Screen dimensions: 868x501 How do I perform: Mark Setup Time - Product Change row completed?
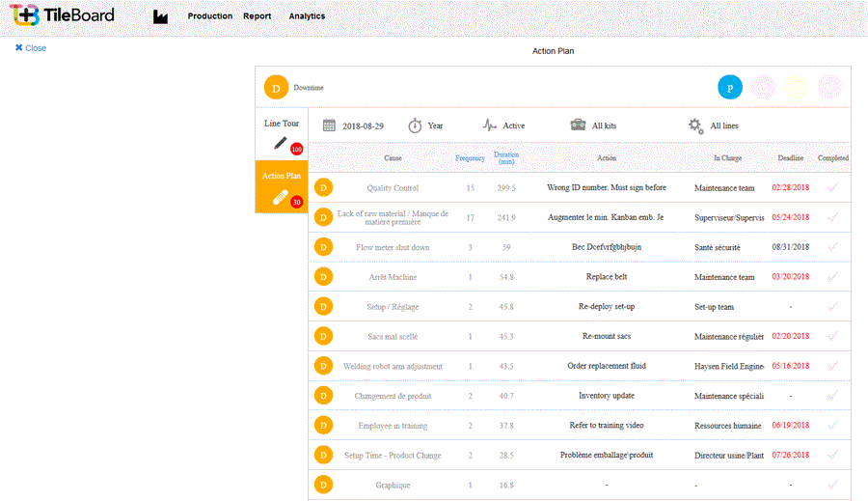click(x=832, y=455)
